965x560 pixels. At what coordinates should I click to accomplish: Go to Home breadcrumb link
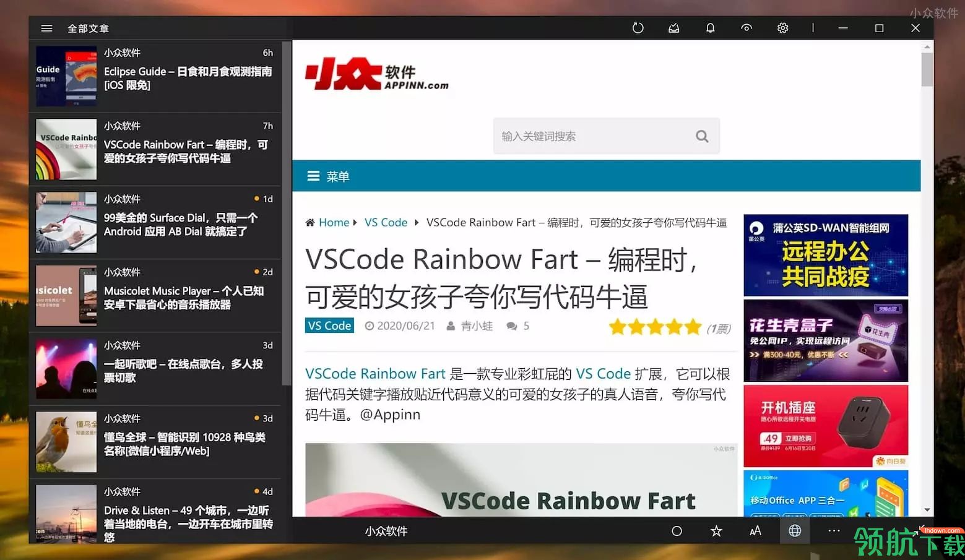(334, 222)
